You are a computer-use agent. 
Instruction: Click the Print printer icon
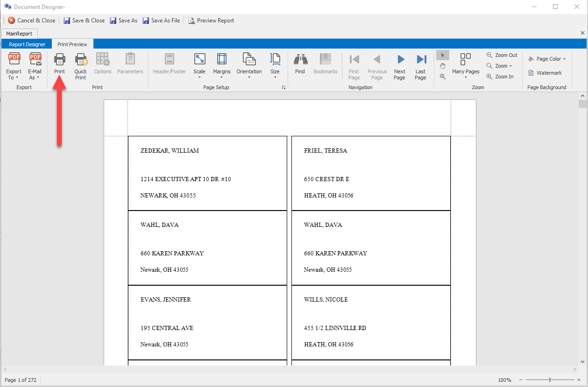tap(59, 59)
